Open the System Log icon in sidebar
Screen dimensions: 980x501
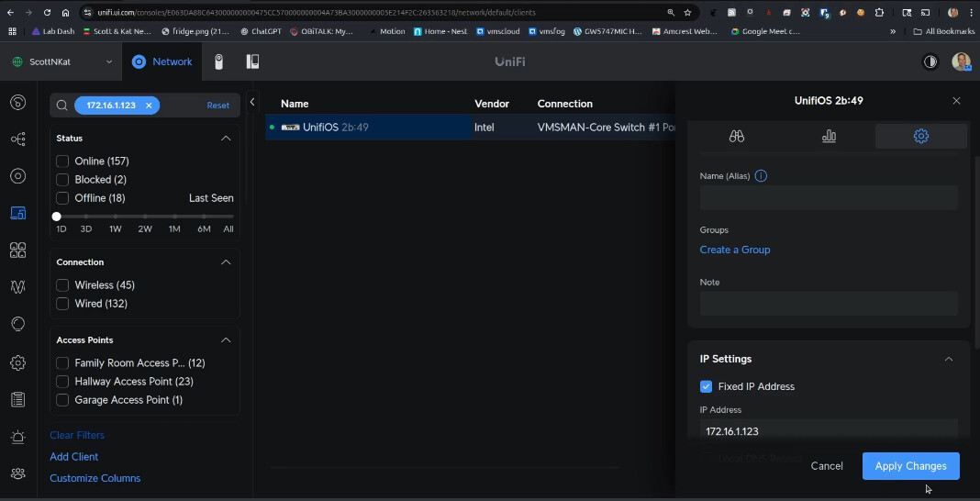click(18, 399)
